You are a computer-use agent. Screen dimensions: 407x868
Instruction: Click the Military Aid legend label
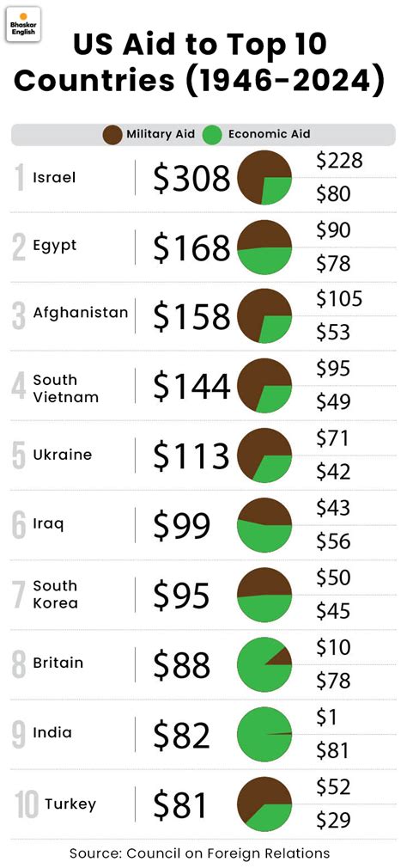tap(161, 134)
